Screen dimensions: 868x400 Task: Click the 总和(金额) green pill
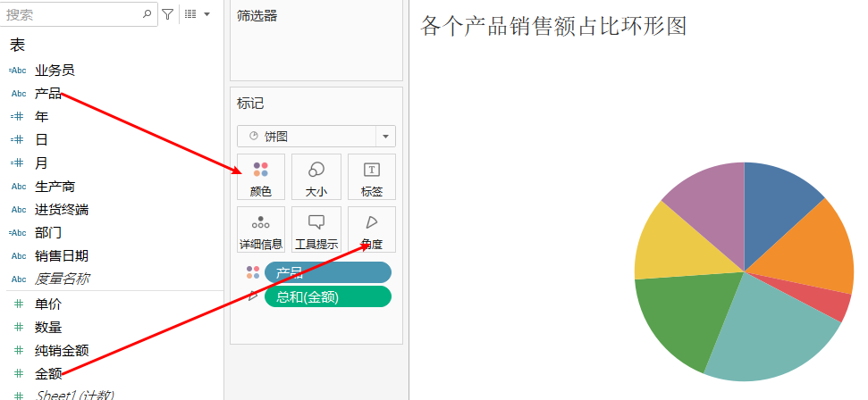pyautogui.click(x=327, y=296)
